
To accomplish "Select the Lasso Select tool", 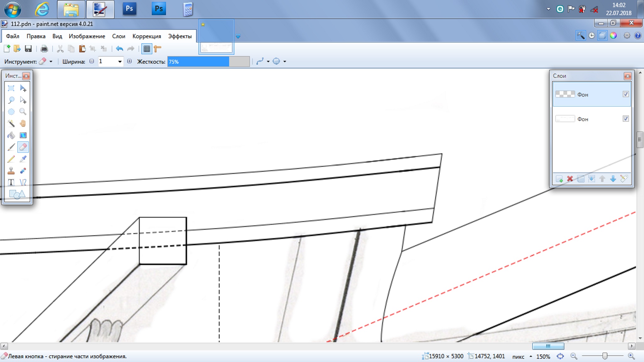I will (11, 100).
